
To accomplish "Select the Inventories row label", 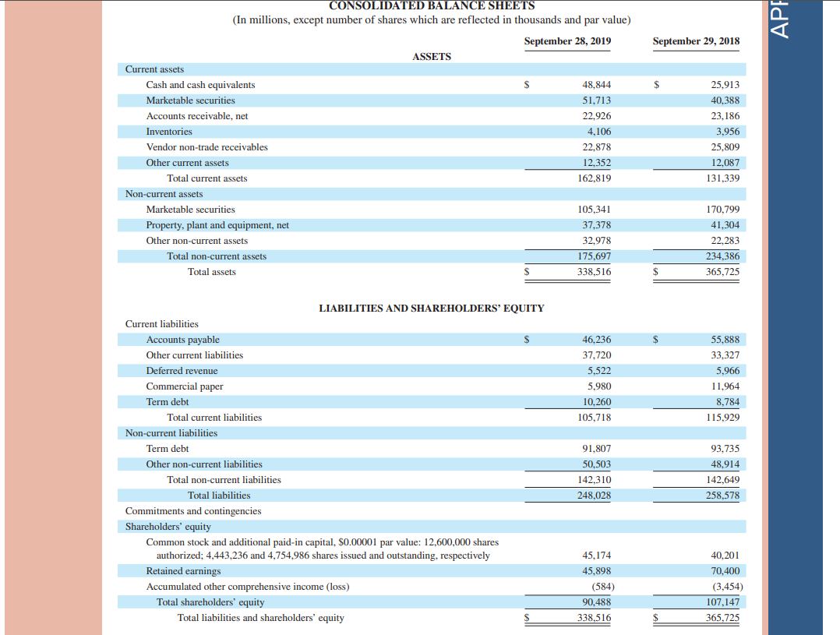I will (x=168, y=131).
